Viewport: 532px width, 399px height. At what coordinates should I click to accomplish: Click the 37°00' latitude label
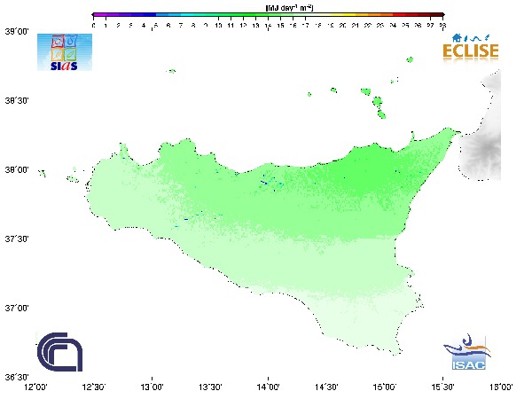17,308
